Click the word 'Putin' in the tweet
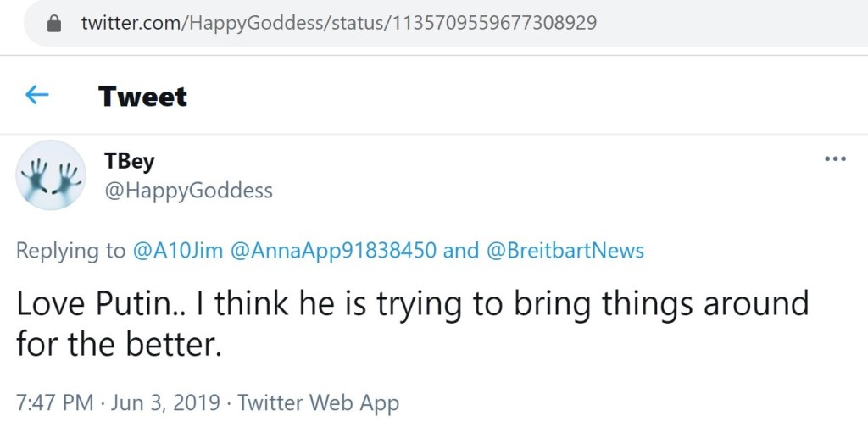868x427 pixels. pyautogui.click(x=126, y=303)
